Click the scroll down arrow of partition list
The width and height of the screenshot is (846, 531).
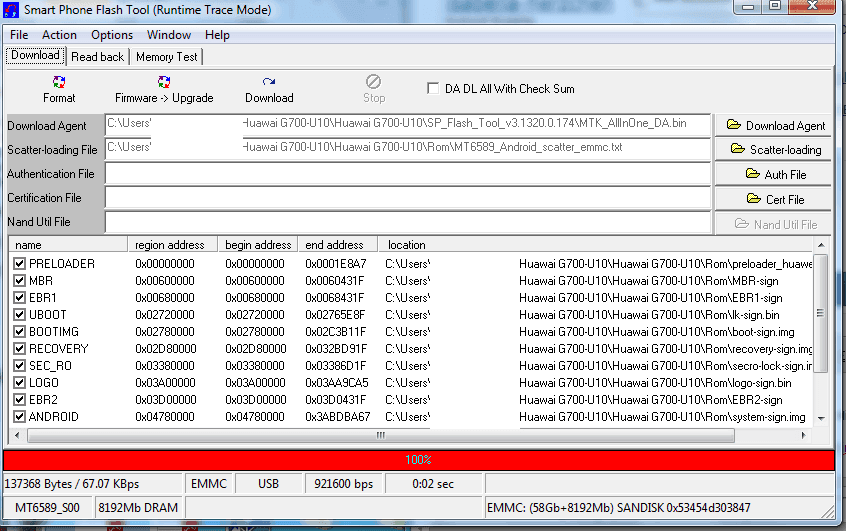(821, 418)
